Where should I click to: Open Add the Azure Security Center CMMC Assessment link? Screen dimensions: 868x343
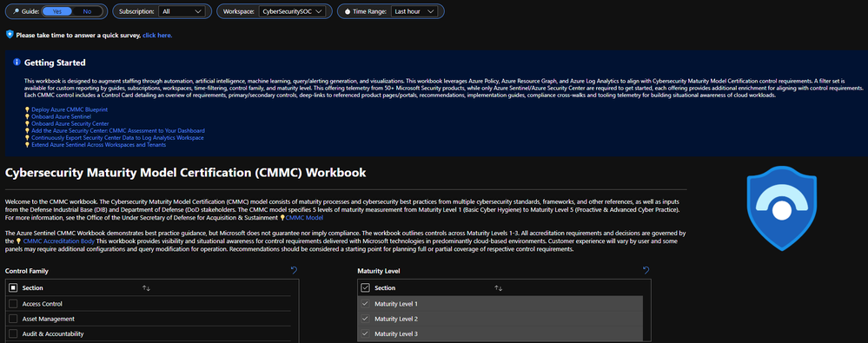coord(118,130)
